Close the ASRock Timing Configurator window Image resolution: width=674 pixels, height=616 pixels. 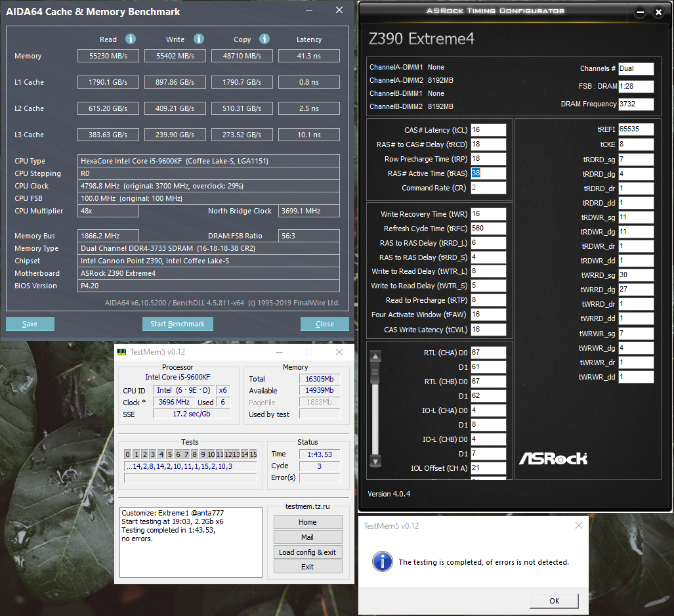click(658, 12)
